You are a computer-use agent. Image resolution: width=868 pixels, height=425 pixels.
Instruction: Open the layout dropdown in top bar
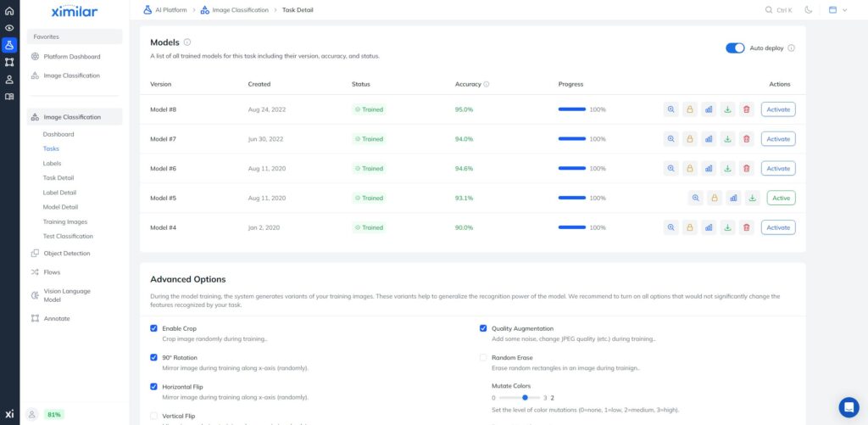(837, 10)
